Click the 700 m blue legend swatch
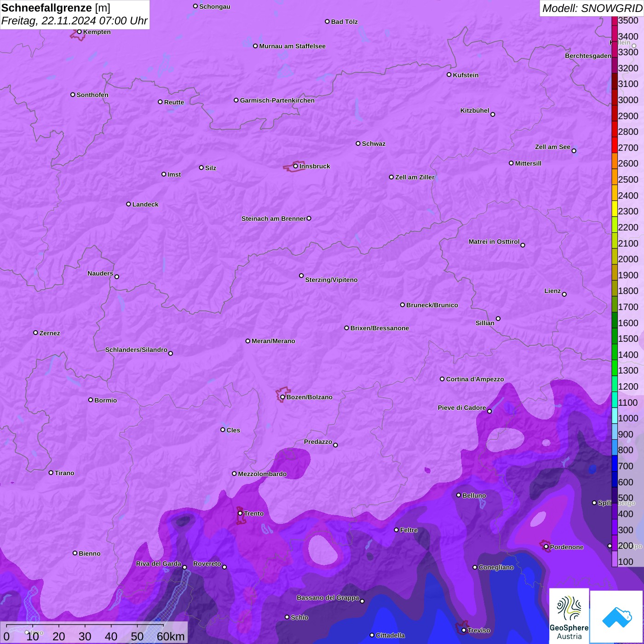This screenshot has width=644, height=644. [x=615, y=463]
